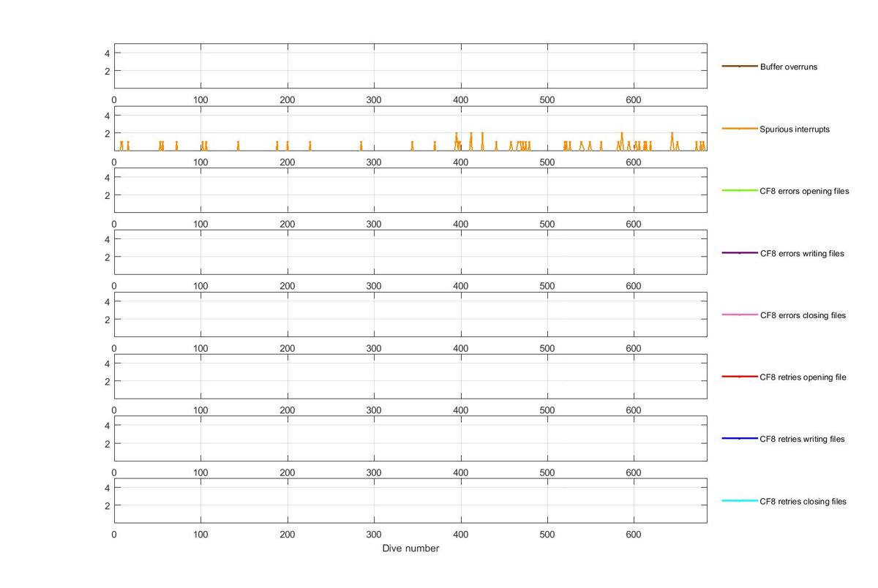The height and width of the screenshot is (588, 878).
Task: Click the "CF8 retries writing files" legend label
Action: [802, 439]
